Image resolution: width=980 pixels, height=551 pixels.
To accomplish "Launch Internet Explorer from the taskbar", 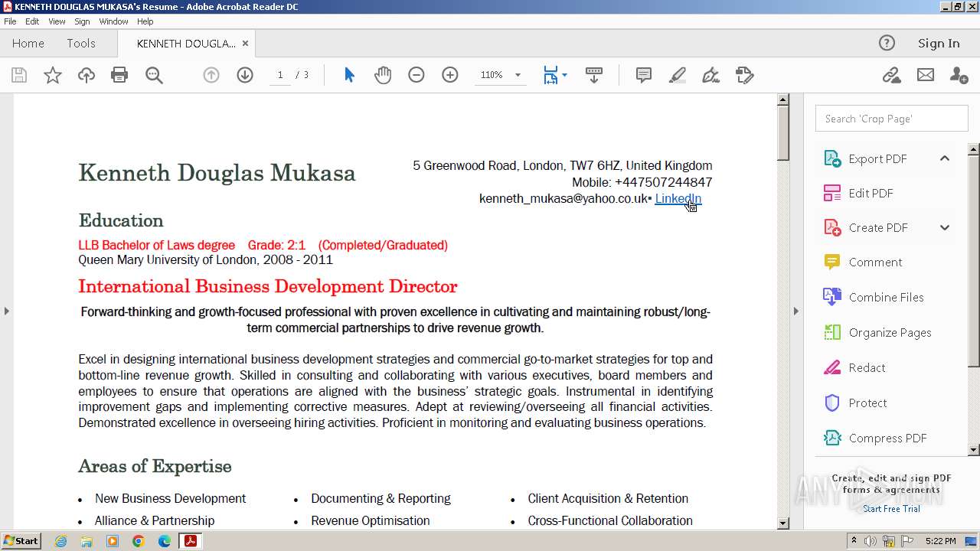I will 60,541.
